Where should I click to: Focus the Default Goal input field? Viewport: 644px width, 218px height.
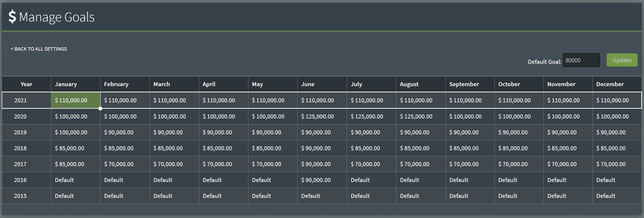pyautogui.click(x=581, y=60)
